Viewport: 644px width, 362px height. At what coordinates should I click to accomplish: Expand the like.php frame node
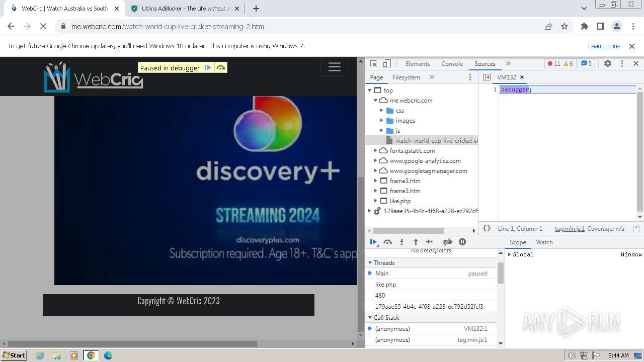[x=375, y=201]
